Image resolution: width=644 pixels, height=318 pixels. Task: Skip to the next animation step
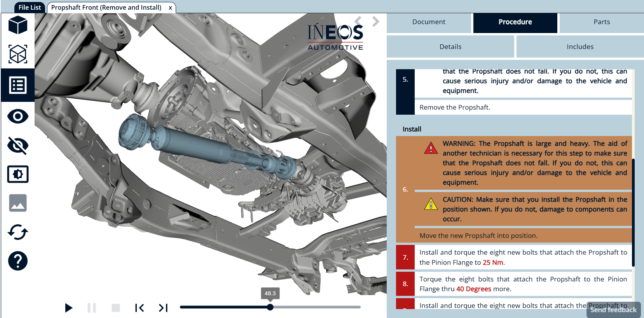(163, 308)
